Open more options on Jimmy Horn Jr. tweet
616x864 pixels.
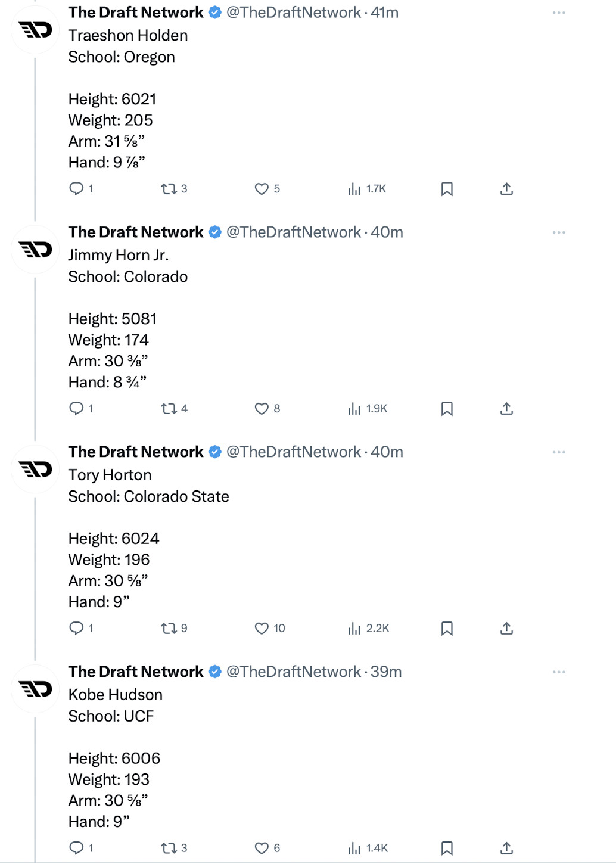(x=558, y=232)
